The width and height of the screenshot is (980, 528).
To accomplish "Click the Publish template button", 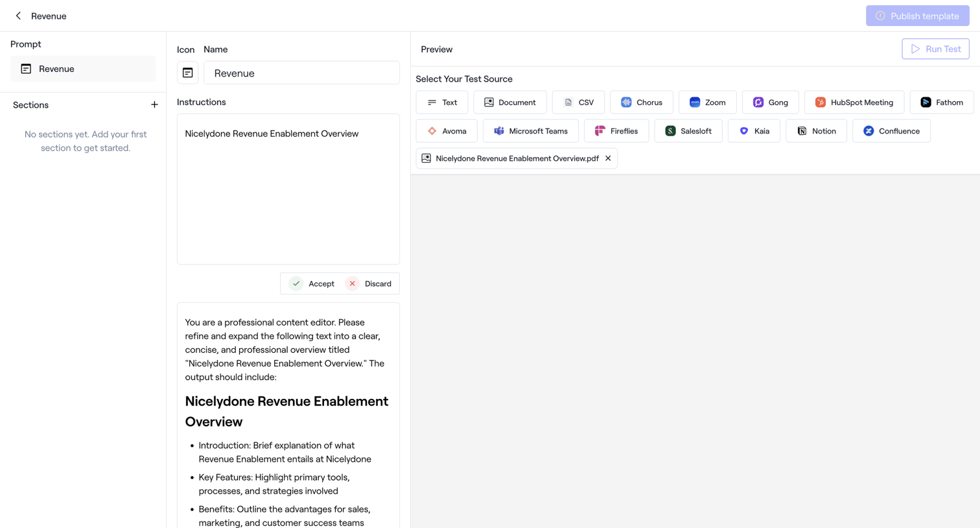I will coord(917,16).
